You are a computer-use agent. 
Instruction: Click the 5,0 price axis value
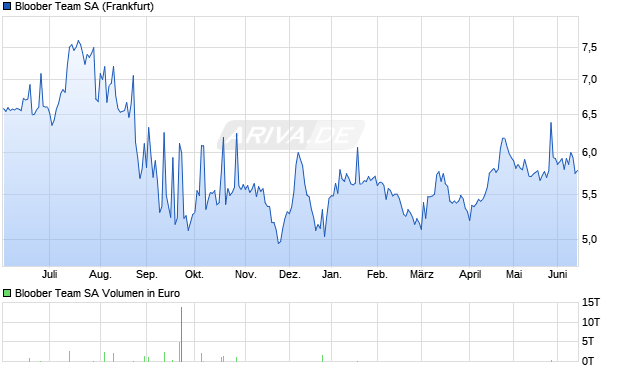click(x=589, y=239)
